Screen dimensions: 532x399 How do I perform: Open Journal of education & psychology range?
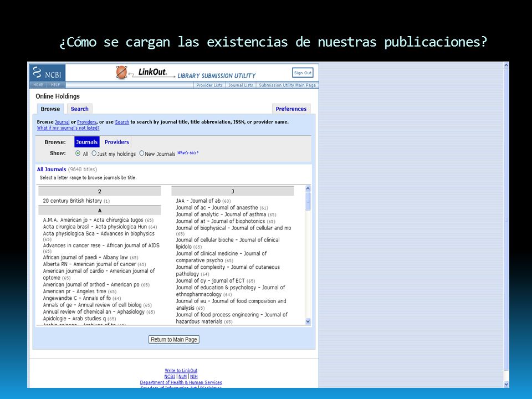tap(231, 291)
